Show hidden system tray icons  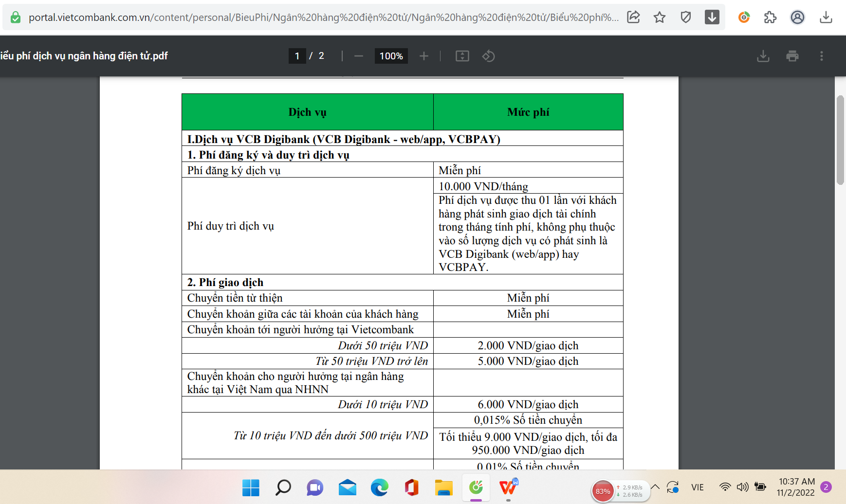[x=656, y=487]
